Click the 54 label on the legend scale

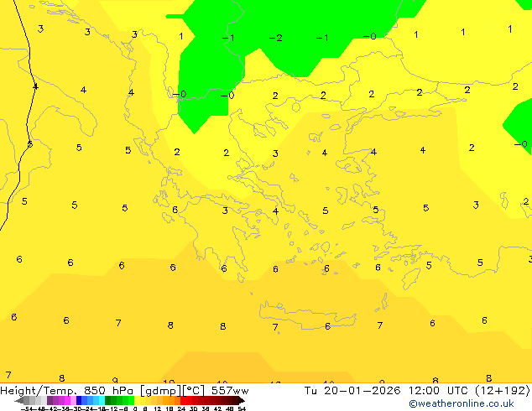pyautogui.click(x=242, y=408)
